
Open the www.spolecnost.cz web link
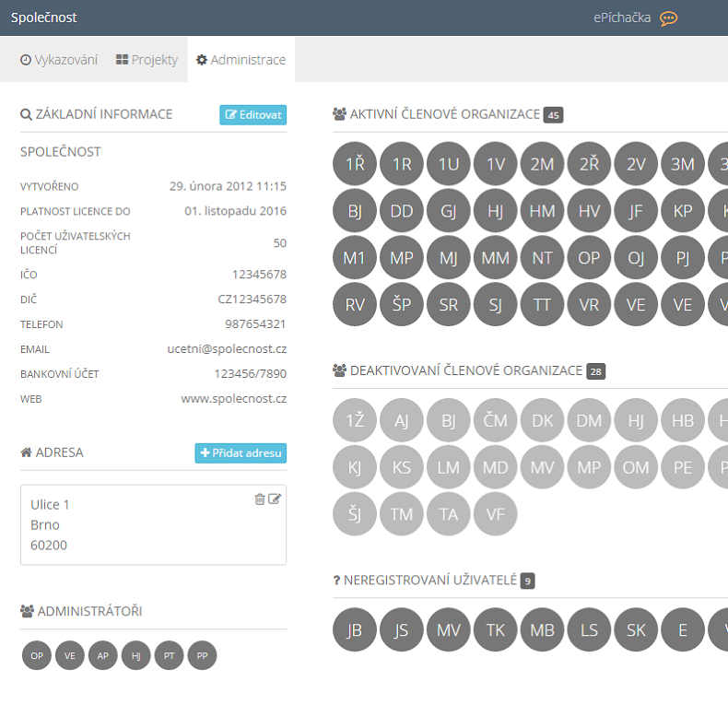pos(233,399)
